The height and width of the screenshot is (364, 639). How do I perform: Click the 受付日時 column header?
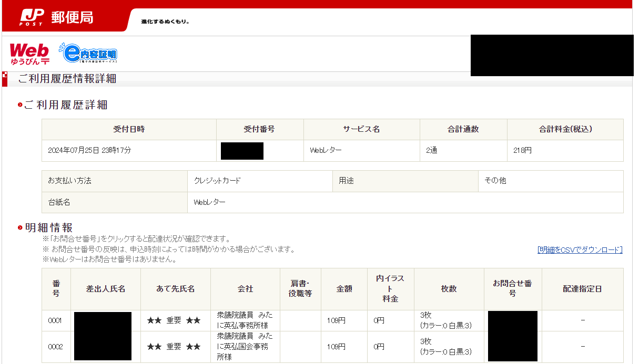129,129
